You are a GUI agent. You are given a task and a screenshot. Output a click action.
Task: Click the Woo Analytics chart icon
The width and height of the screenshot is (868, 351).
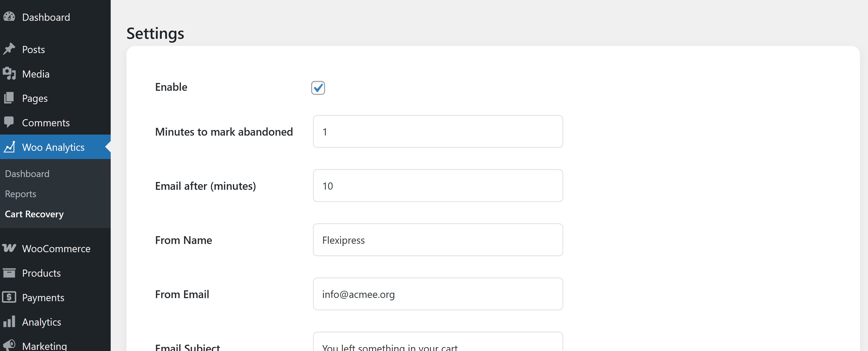coord(10,147)
